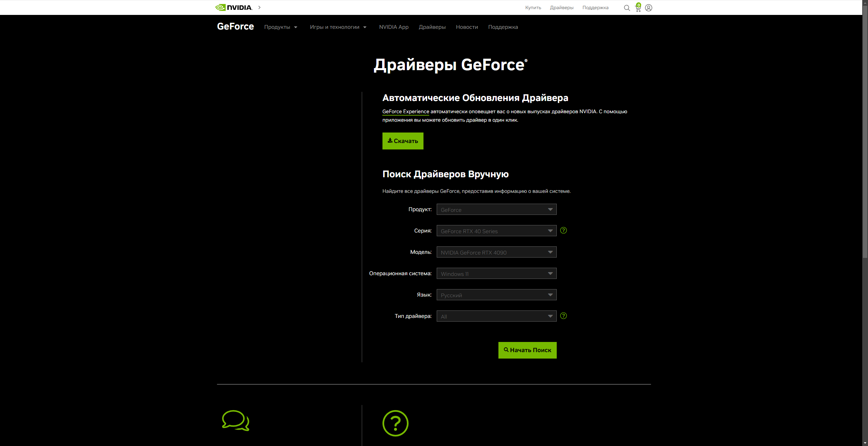
Task: Click the NVIDIA logo in the top bar
Action: pos(234,7)
